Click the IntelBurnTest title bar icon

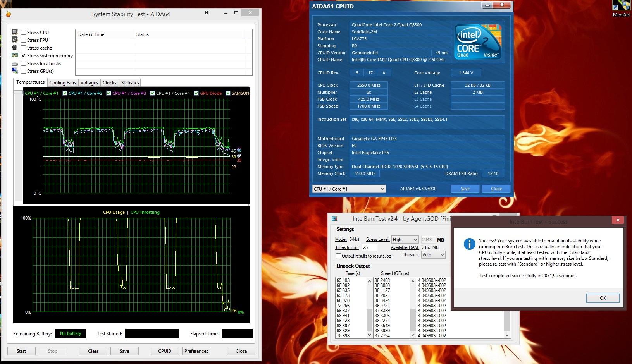coord(334,219)
